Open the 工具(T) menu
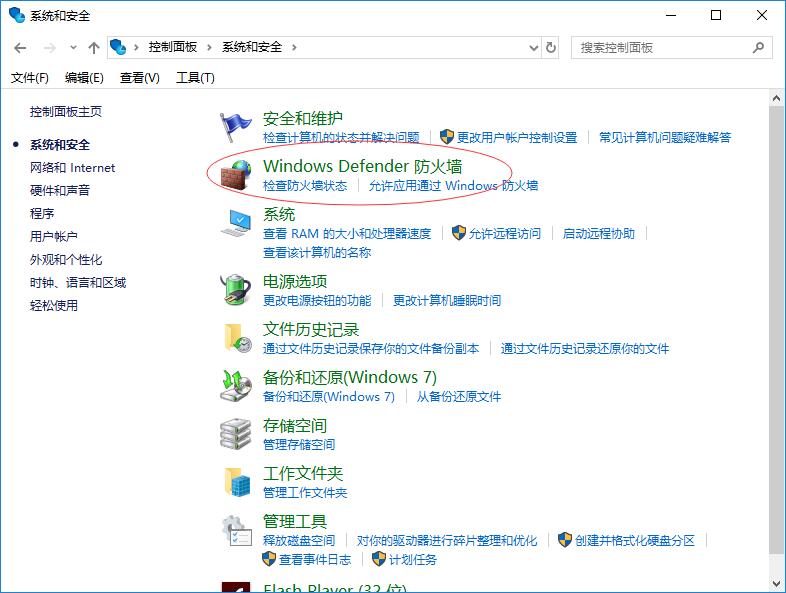The width and height of the screenshot is (786, 593). point(195,78)
